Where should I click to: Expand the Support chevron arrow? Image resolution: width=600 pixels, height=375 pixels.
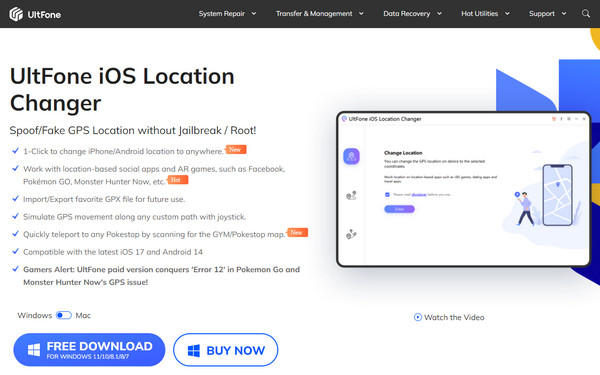click(564, 14)
